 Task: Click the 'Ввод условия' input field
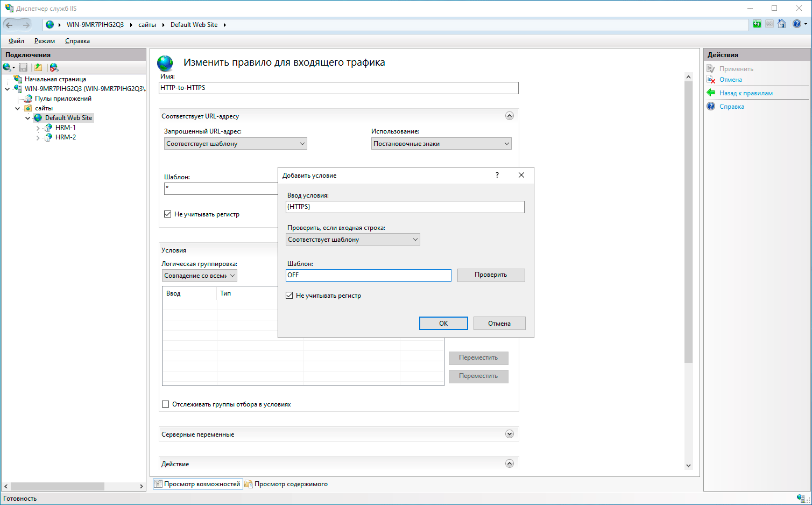(x=405, y=207)
